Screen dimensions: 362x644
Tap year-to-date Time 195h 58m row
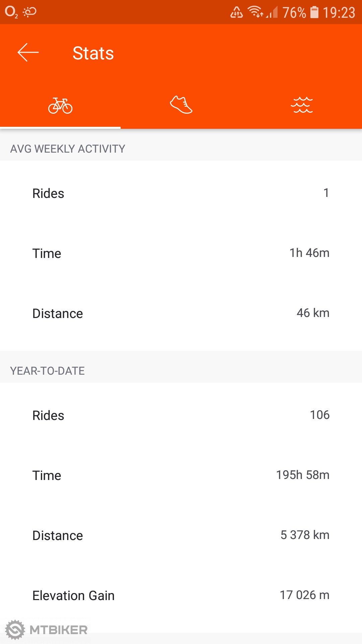[x=181, y=475]
